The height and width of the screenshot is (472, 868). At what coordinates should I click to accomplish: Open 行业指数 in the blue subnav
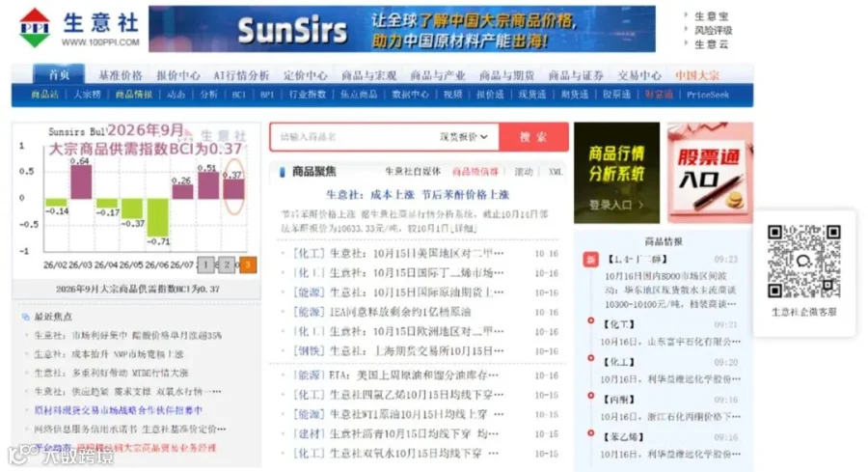pos(308,95)
